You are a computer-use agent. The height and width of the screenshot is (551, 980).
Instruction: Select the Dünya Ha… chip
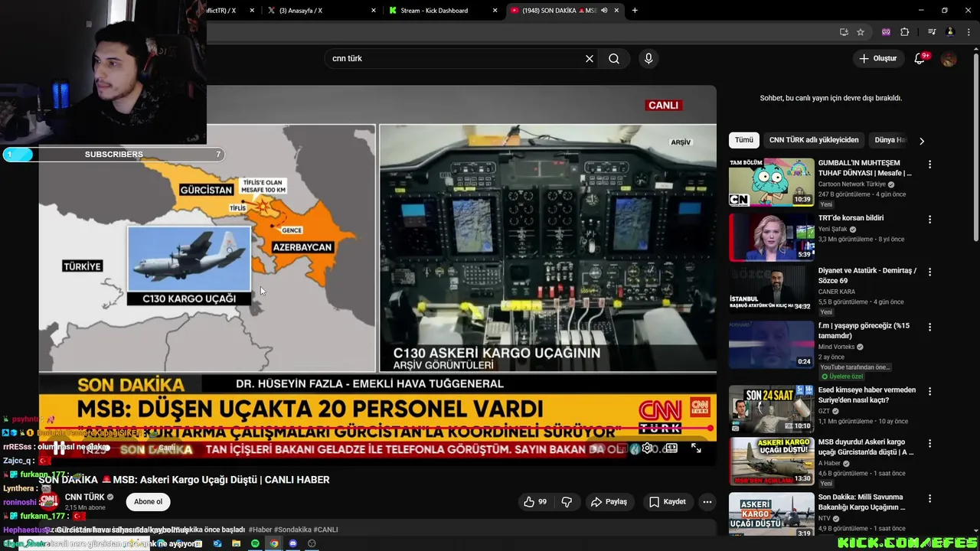pyautogui.click(x=890, y=140)
